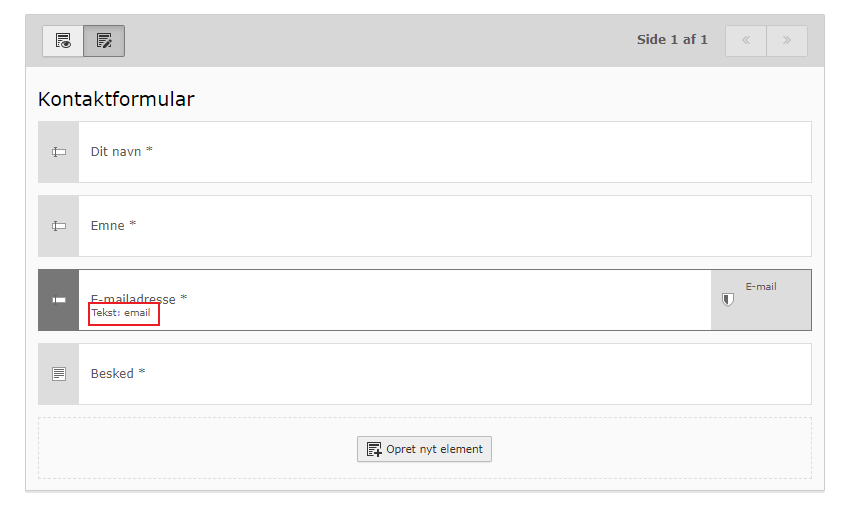846x517 pixels.
Task: Click the Besked textarea icon
Action: (x=59, y=374)
